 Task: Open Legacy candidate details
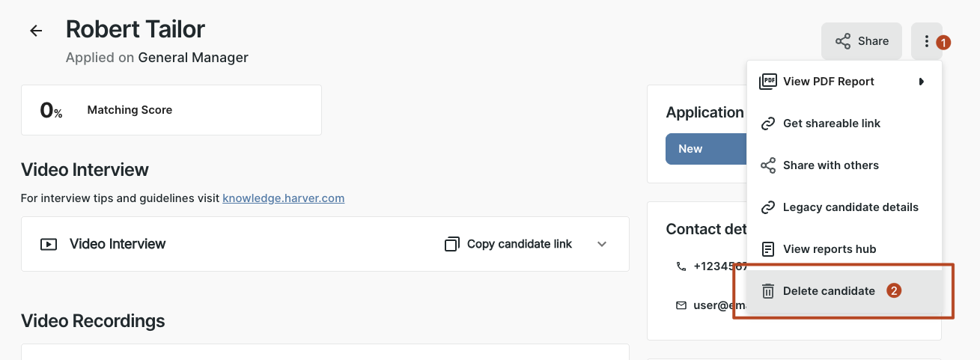pyautogui.click(x=850, y=207)
